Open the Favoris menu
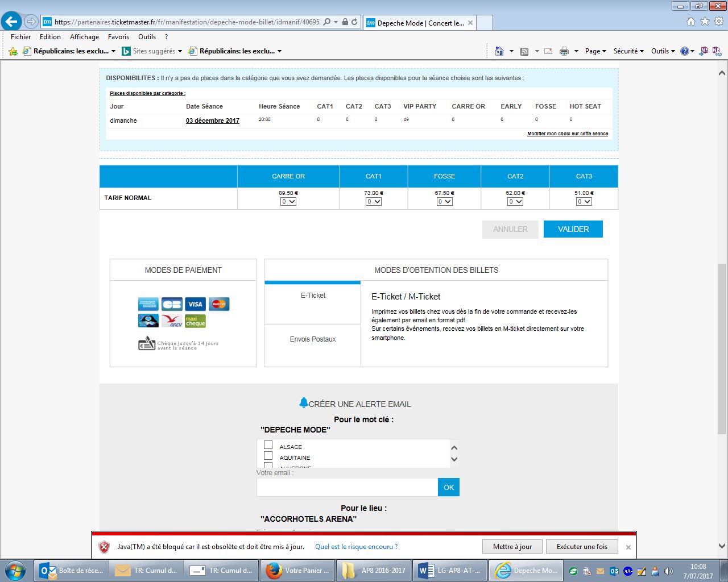The width and height of the screenshot is (728, 582). tap(118, 37)
